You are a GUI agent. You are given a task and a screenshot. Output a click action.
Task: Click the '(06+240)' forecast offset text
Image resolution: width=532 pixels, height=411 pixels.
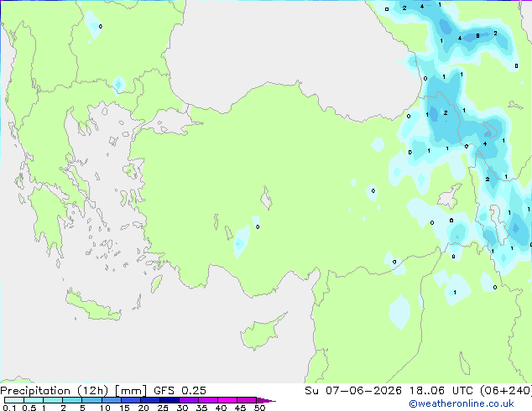click(x=506, y=391)
